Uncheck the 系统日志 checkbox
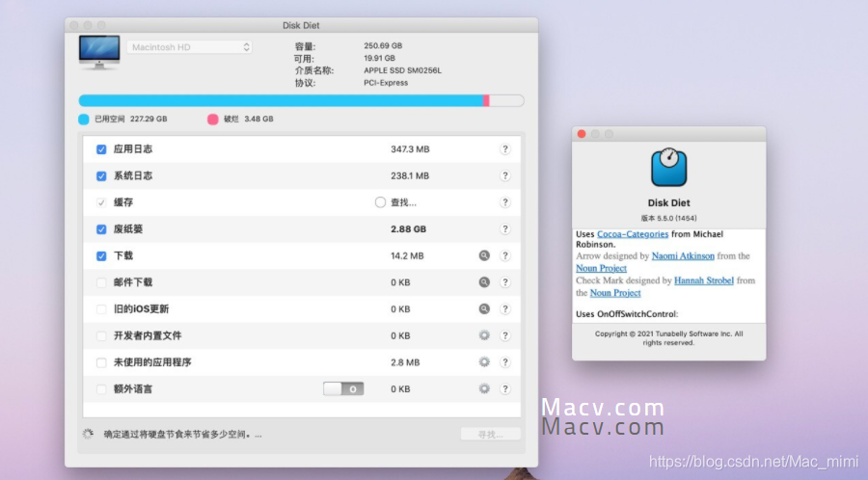Viewport: 868px width, 480px height. coord(101,175)
